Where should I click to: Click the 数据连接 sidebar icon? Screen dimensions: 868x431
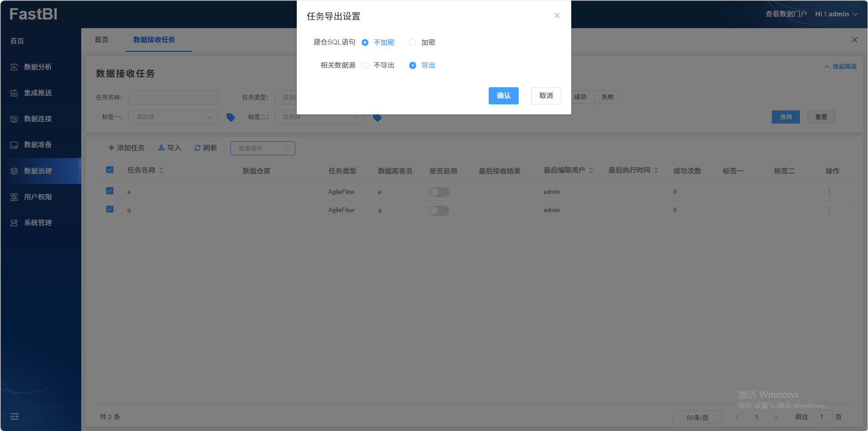point(14,119)
